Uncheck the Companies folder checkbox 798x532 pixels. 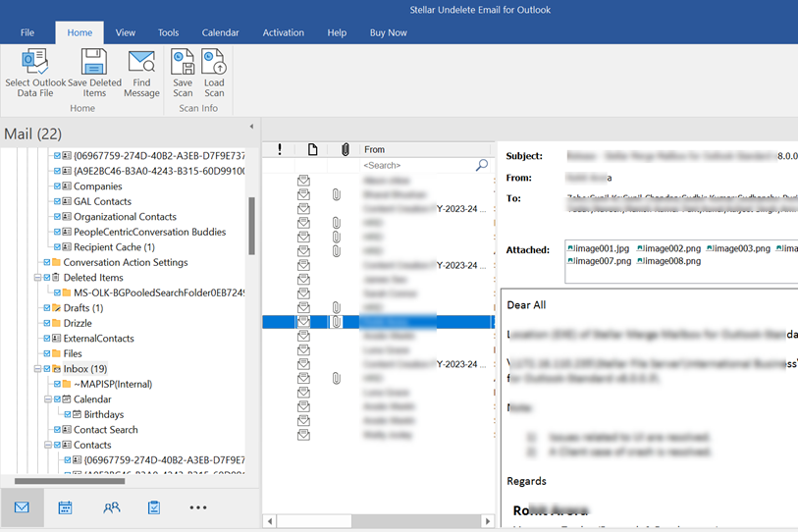(58, 186)
